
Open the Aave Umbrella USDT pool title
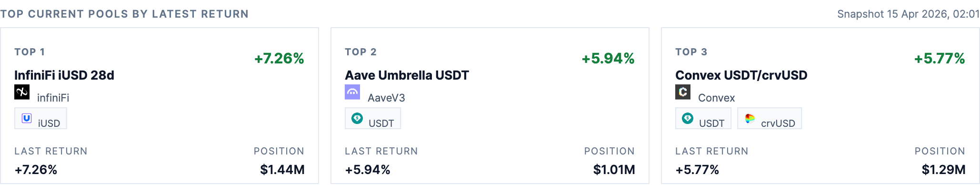pos(407,75)
